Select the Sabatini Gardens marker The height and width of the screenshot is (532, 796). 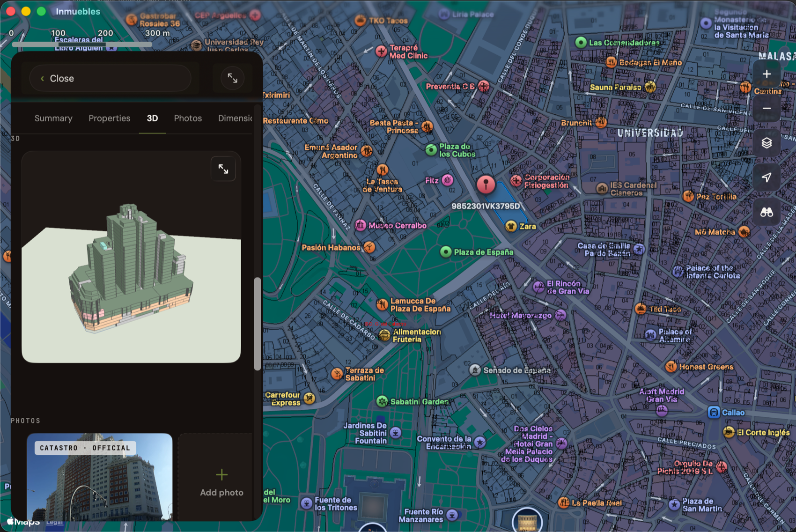click(x=383, y=401)
